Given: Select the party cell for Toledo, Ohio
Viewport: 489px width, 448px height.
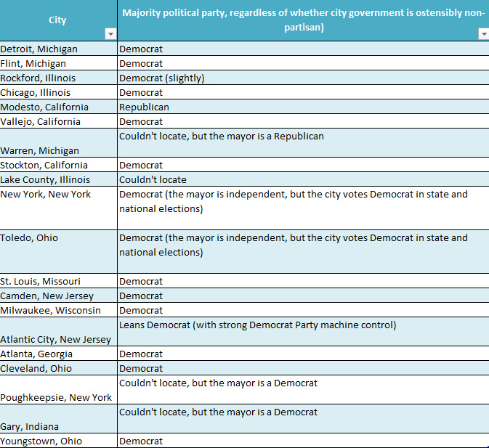Looking at the screenshot, I should 304,252.
